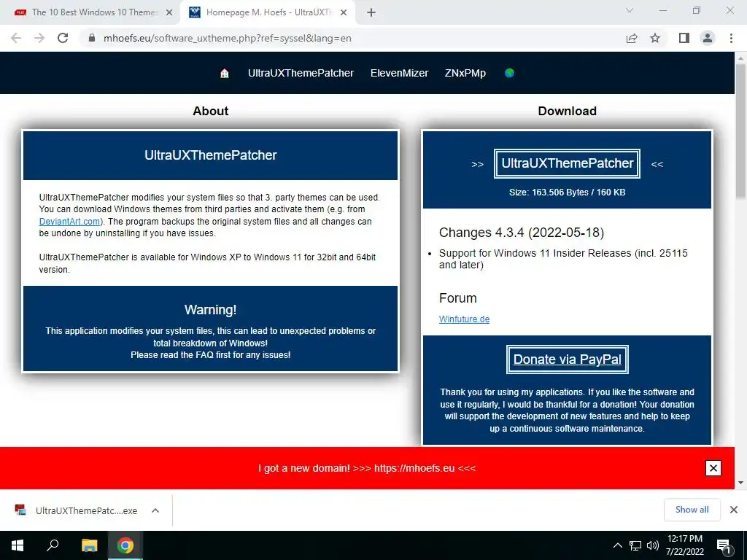Select the Homepage M. Hoefs tab
Image resolution: width=747 pixels, height=560 pixels.
coord(268,12)
